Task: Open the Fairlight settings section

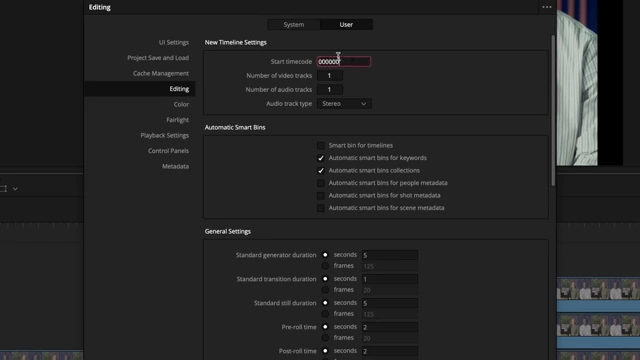Action: point(178,120)
